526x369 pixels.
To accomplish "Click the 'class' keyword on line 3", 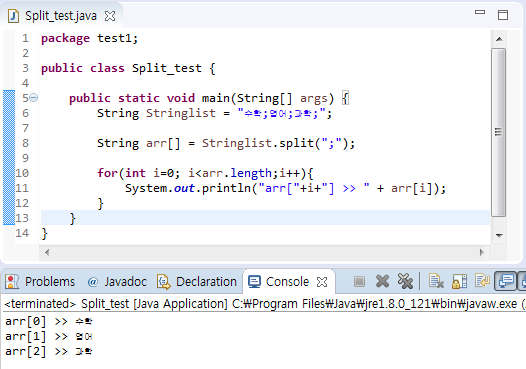I will (107, 68).
